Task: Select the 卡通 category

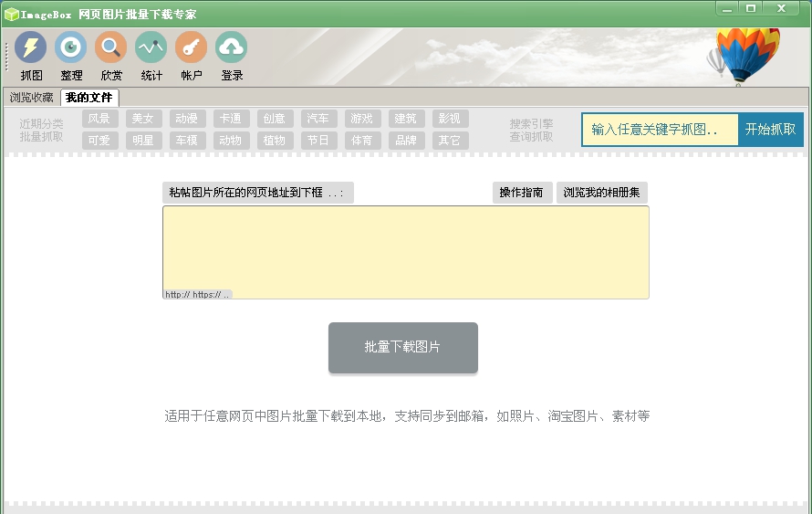Action: pyautogui.click(x=231, y=119)
